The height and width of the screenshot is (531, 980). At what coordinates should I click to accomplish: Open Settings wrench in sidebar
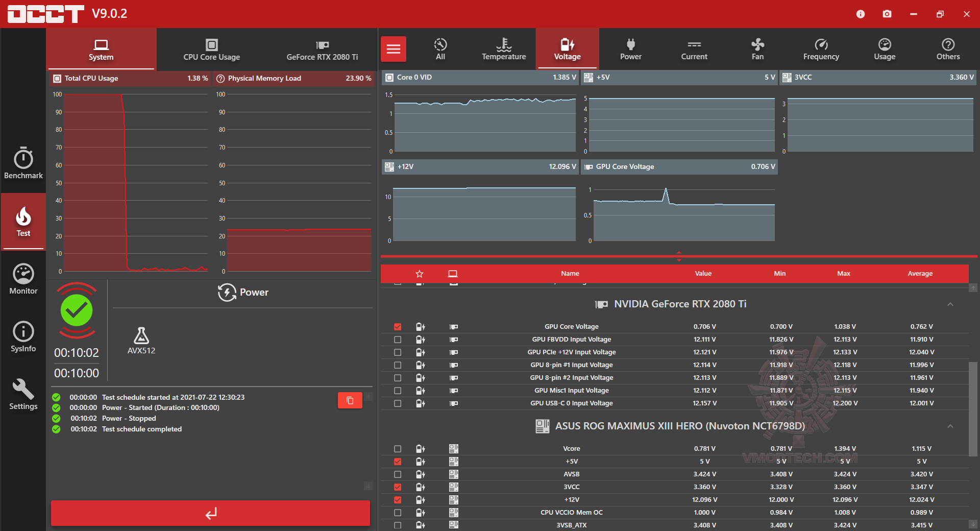(23, 395)
